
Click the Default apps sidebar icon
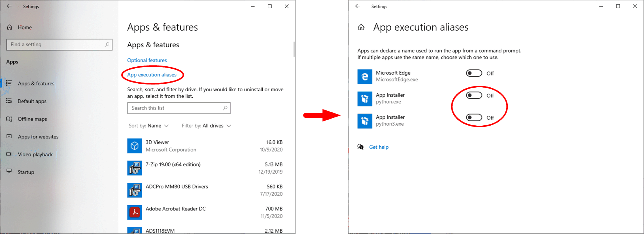coord(9,101)
